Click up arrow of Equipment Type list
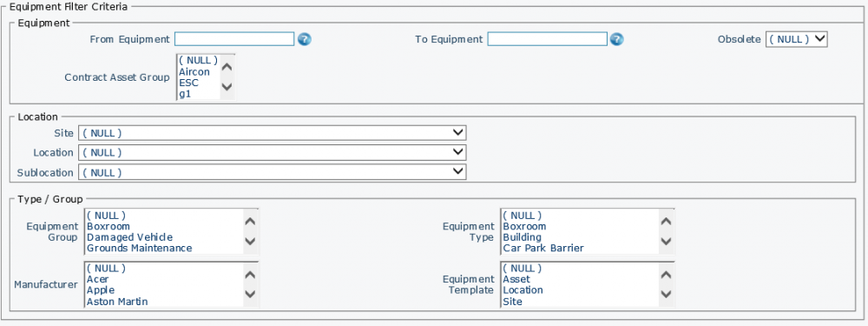Image resolution: width=868 pixels, height=326 pixels. (x=667, y=221)
